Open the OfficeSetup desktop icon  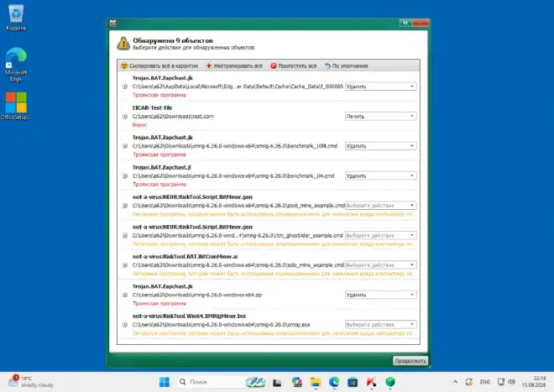[x=16, y=106]
